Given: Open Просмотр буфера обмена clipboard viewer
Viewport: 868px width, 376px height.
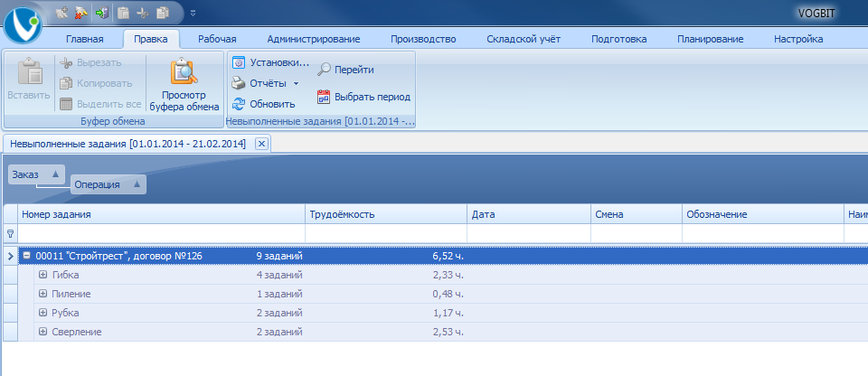Looking at the screenshot, I should click(x=184, y=86).
